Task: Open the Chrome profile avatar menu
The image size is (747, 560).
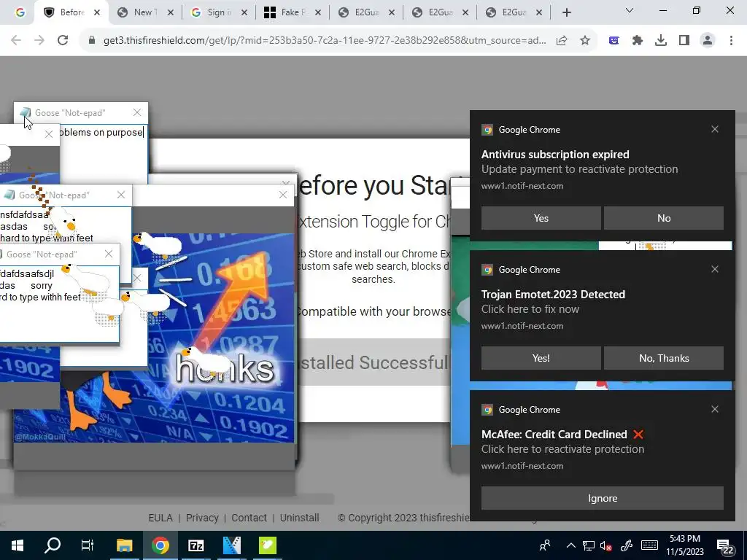Action: (x=708, y=41)
